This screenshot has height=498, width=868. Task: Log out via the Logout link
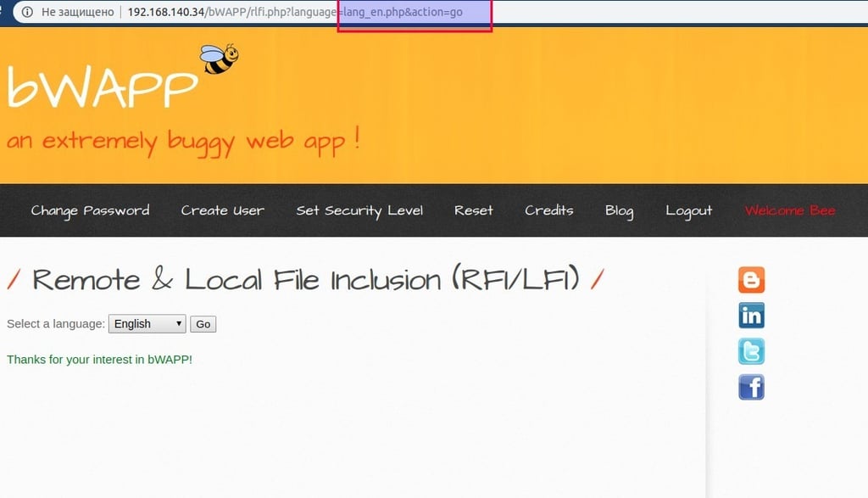point(688,210)
